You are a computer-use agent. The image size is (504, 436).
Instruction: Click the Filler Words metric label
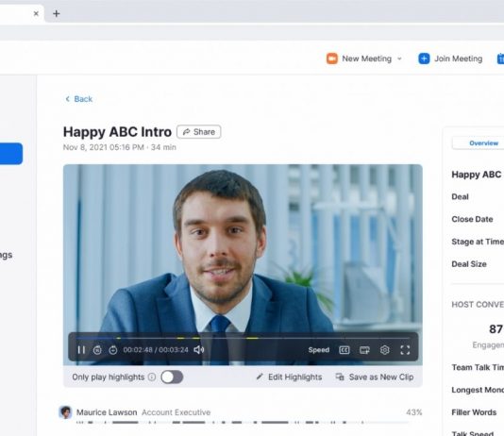(x=474, y=412)
